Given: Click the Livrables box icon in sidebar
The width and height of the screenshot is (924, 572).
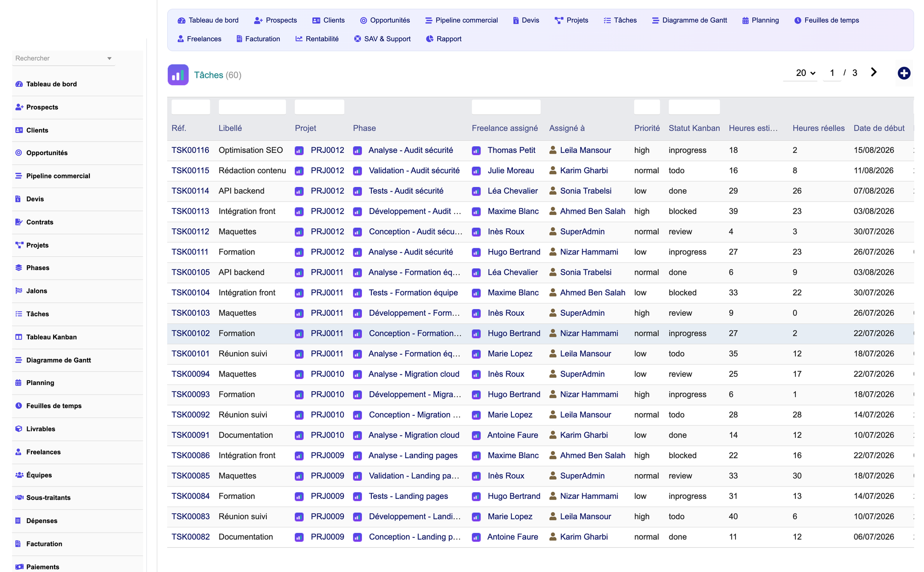Looking at the screenshot, I should pos(19,429).
